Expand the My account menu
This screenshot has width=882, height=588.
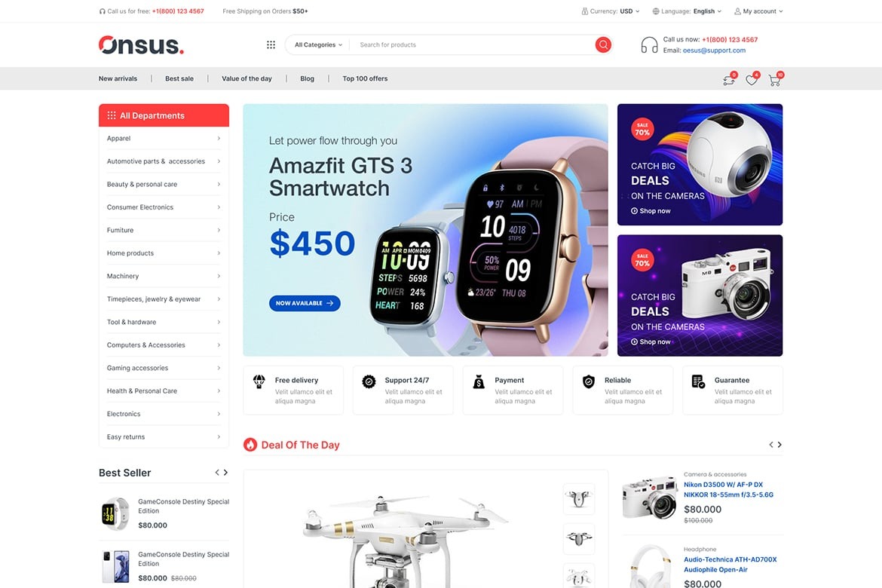point(758,11)
